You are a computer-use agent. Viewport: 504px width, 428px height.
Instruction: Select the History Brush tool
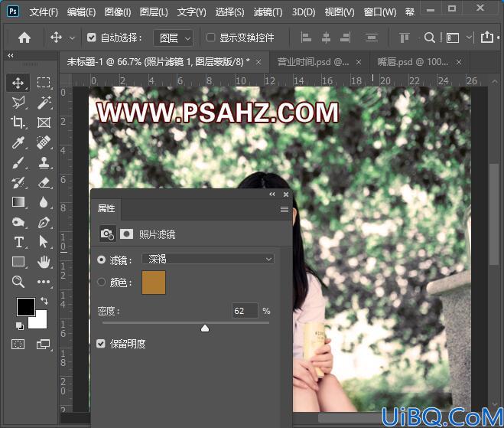18,182
